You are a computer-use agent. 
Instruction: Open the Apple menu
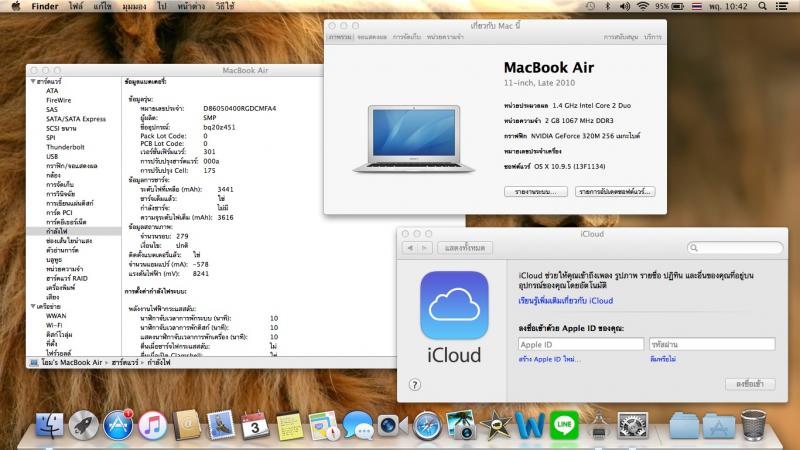click(16, 6)
